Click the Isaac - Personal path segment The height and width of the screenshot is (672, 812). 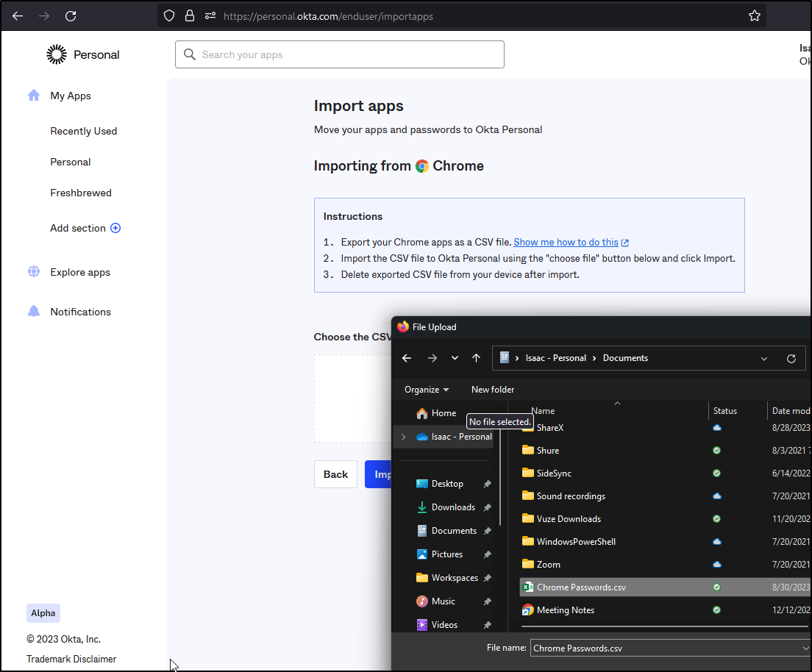(x=555, y=358)
